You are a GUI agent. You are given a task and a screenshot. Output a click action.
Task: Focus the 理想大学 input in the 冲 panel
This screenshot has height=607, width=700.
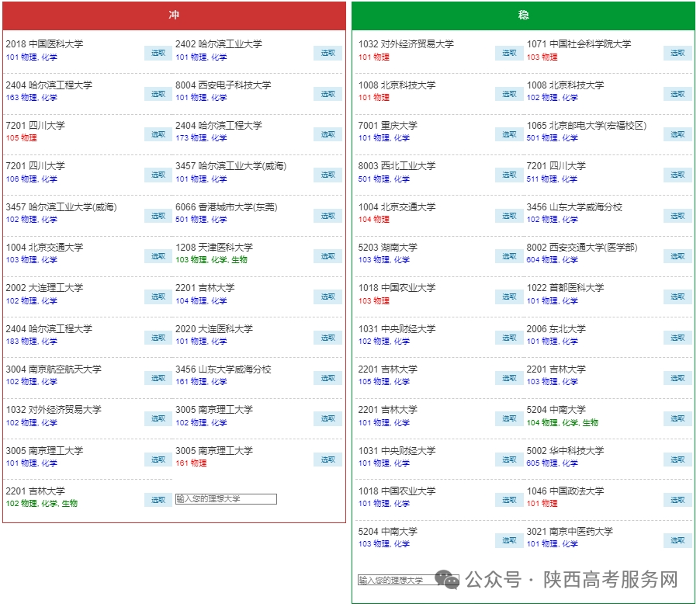click(226, 499)
